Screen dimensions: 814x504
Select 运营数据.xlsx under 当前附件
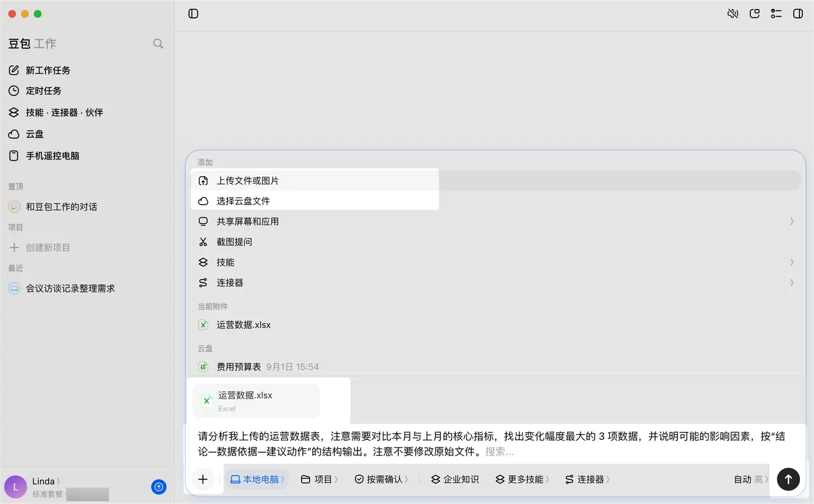pos(496,325)
